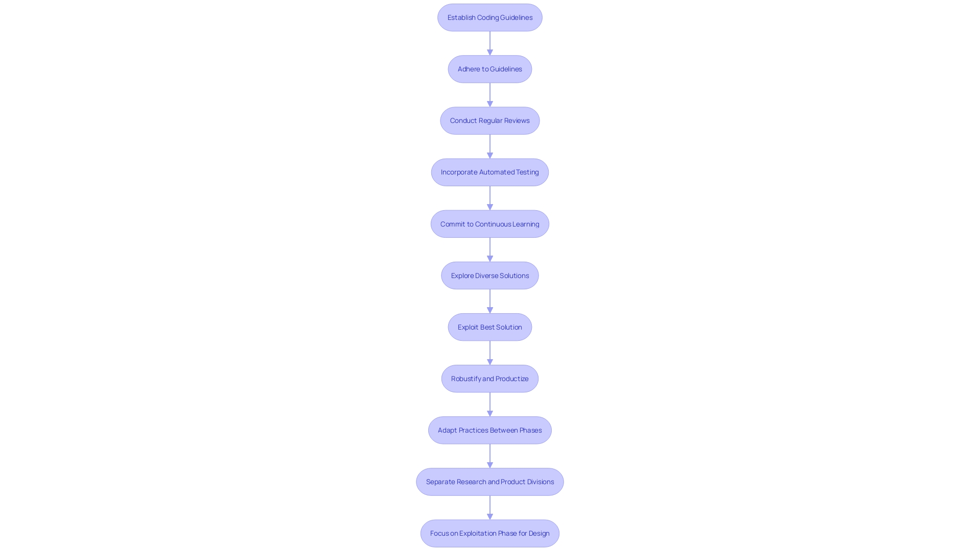Open flowchart node context menu
980x551 pixels.
click(490, 17)
